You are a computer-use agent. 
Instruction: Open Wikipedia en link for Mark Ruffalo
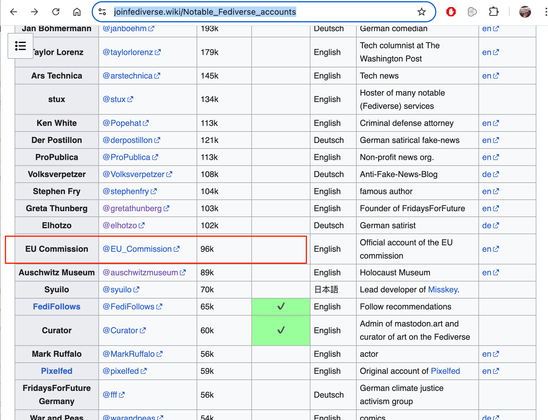(x=490, y=354)
